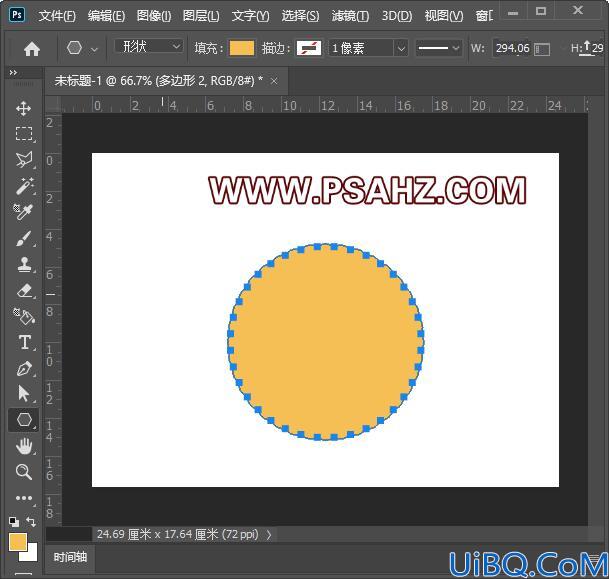Select the Zoom magnifier tool
The width and height of the screenshot is (609, 579).
[24, 472]
